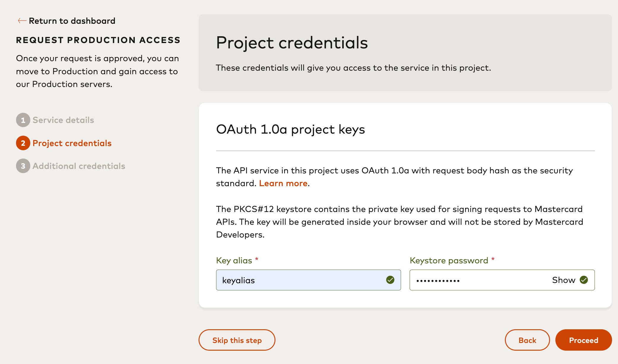Focus the Key alias text field

pos(300,280)
